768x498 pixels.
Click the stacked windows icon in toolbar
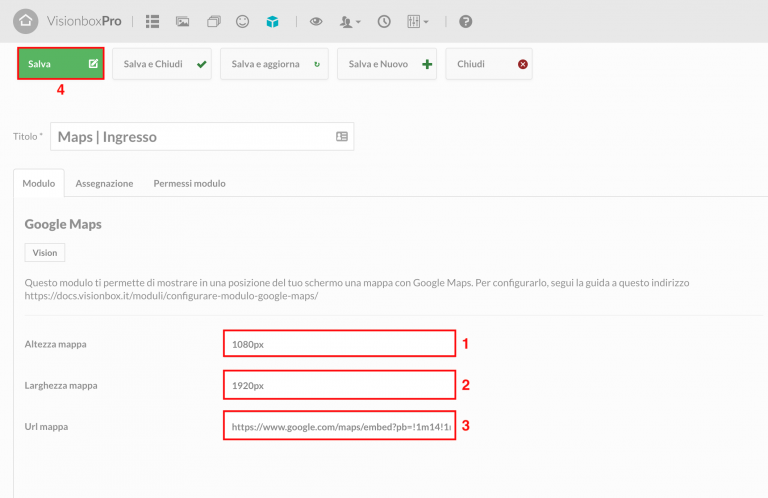[x=214, y=22]
